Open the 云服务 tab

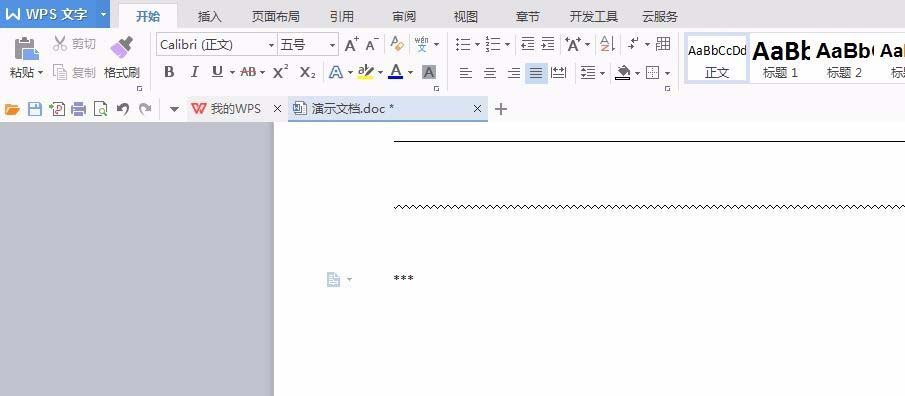(660, 17)
